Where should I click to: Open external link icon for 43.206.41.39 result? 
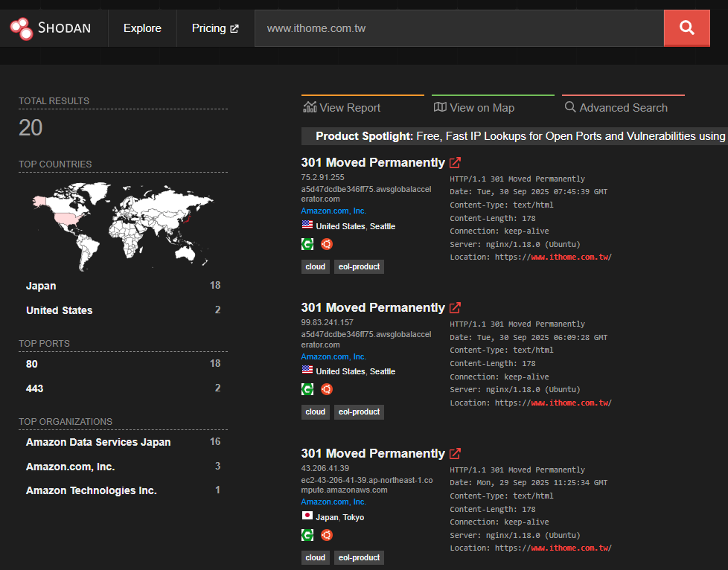click(456, 453)
